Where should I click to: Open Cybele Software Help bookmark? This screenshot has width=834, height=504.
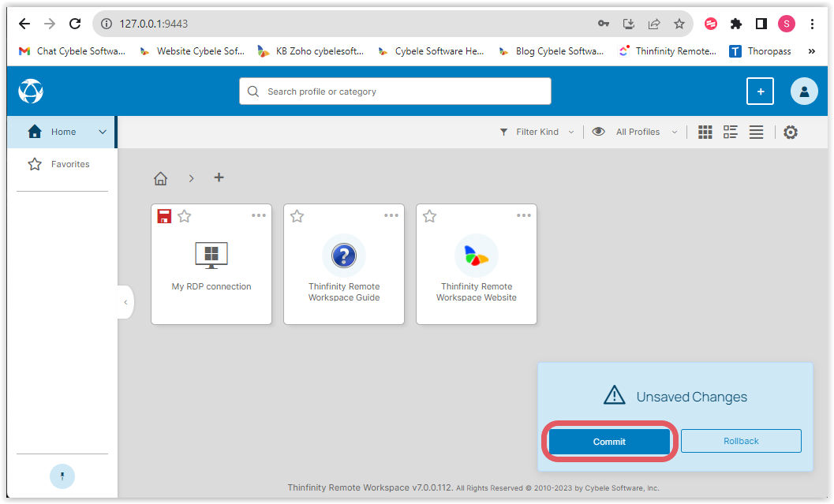[431, 51]
